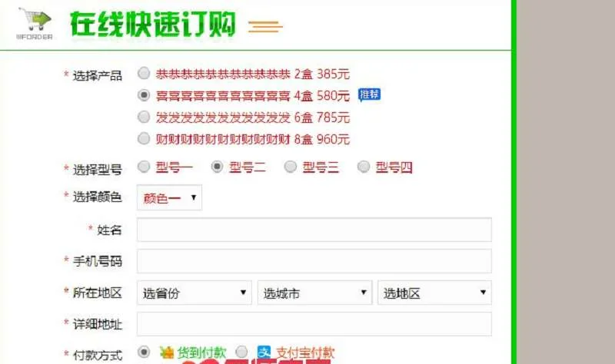
Task: Select 货到付款 payment radio button
Action: pyautogui.click(x=144, y=351)
